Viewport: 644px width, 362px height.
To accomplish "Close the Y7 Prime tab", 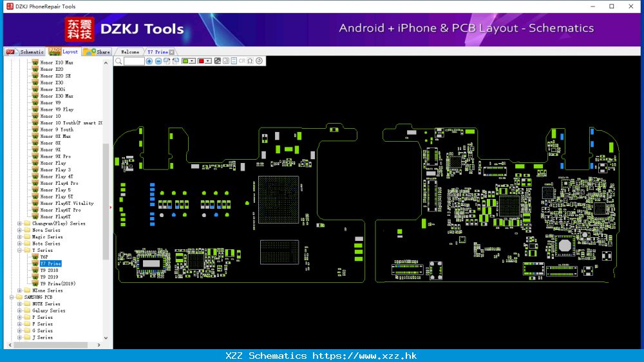I will 172,52.
